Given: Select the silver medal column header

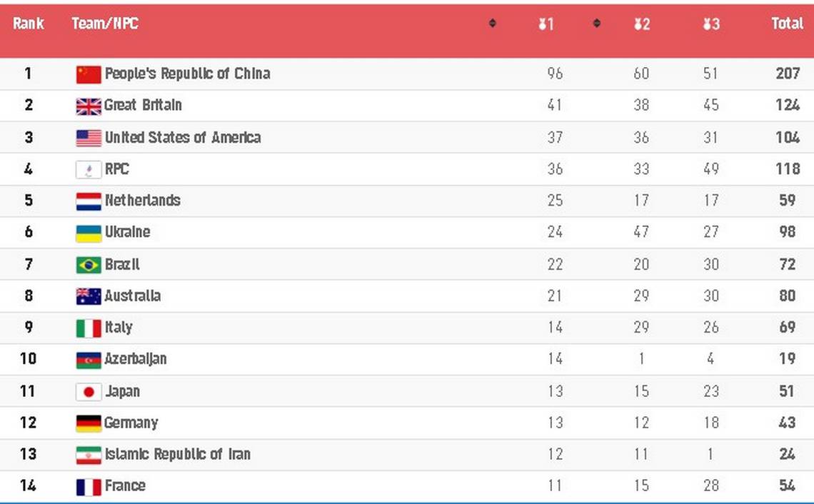Looking at the screenshot, I should click(x=642, y=24).
